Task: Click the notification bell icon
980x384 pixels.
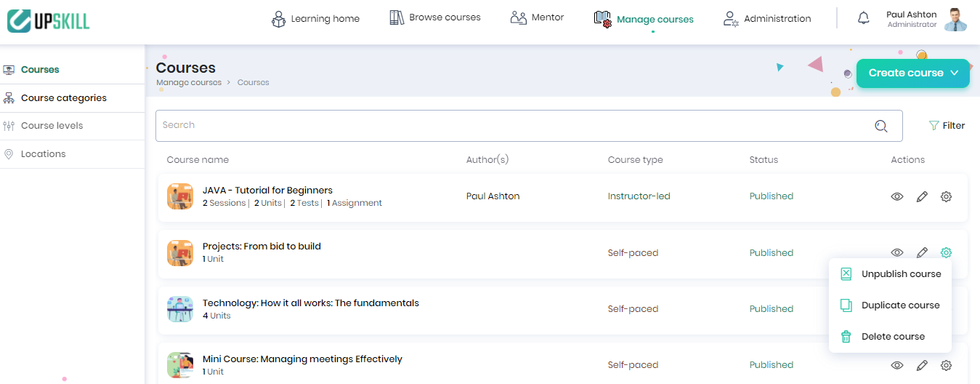Action: click(x=863, y=19)
